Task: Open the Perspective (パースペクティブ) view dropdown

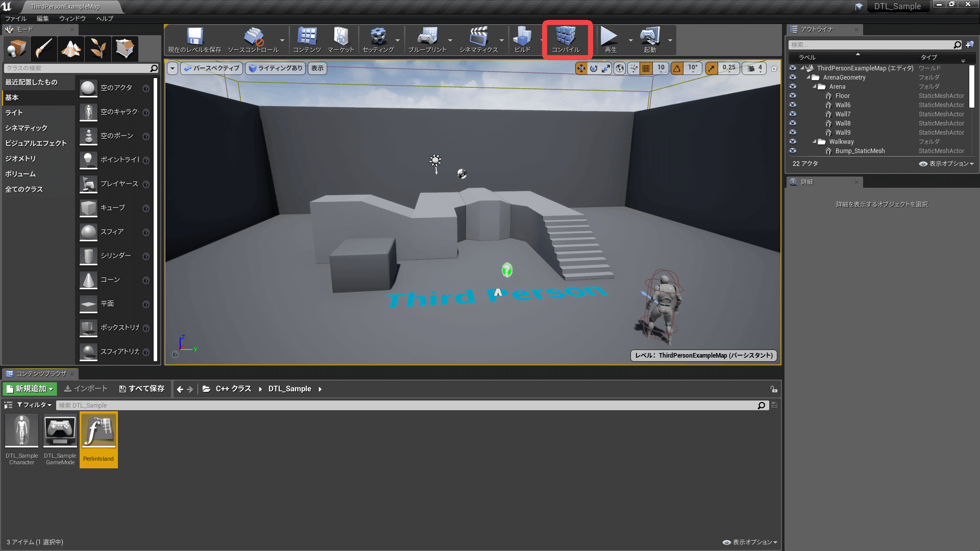Action: (211, 68)
